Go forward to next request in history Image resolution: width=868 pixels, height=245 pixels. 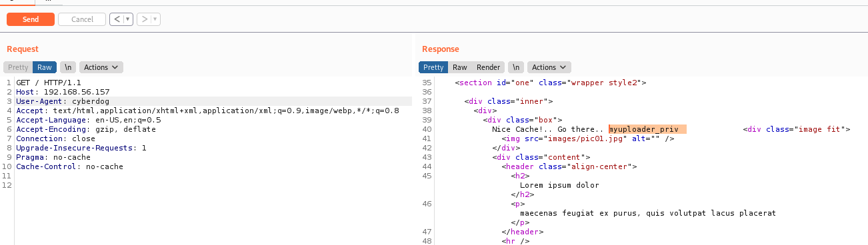tap(144, 19)
